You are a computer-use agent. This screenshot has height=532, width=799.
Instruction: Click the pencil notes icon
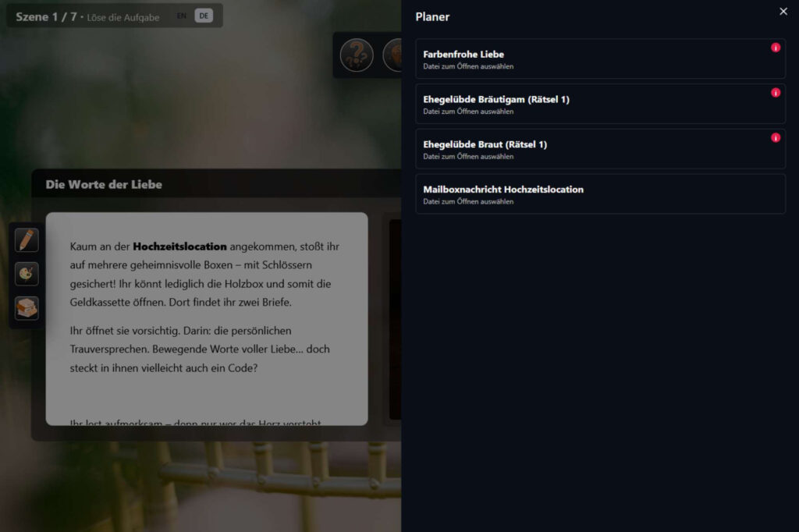click(27, 240)
